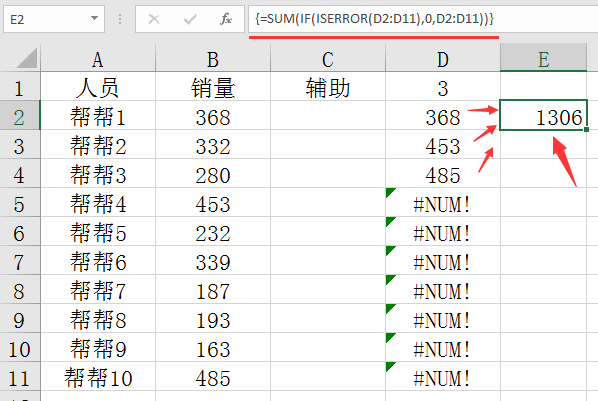Viewport: 598px width, 401px height.
Task: Click the formula bar resize dots handle
Action: pos(120,19)
